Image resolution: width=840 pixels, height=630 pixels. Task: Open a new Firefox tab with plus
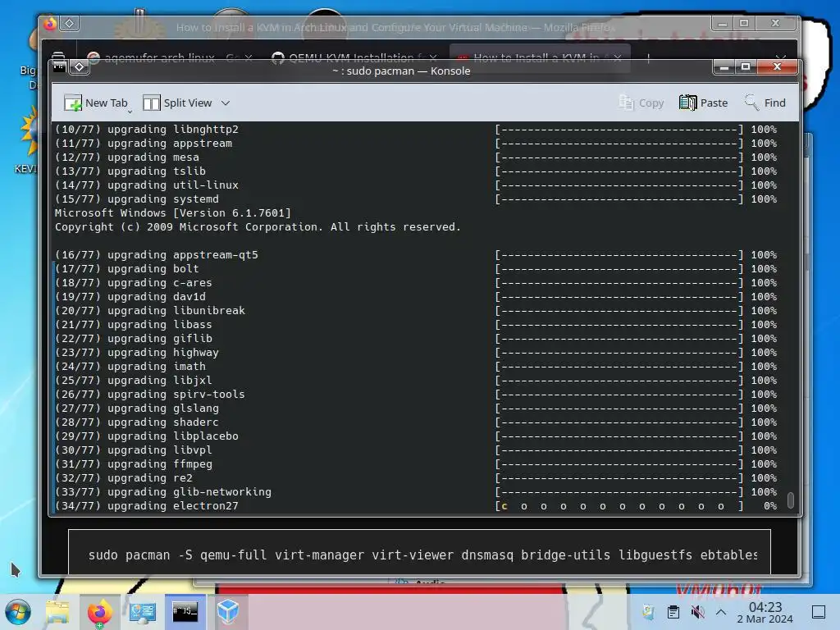pyautogui.click(x=648, y=57)
